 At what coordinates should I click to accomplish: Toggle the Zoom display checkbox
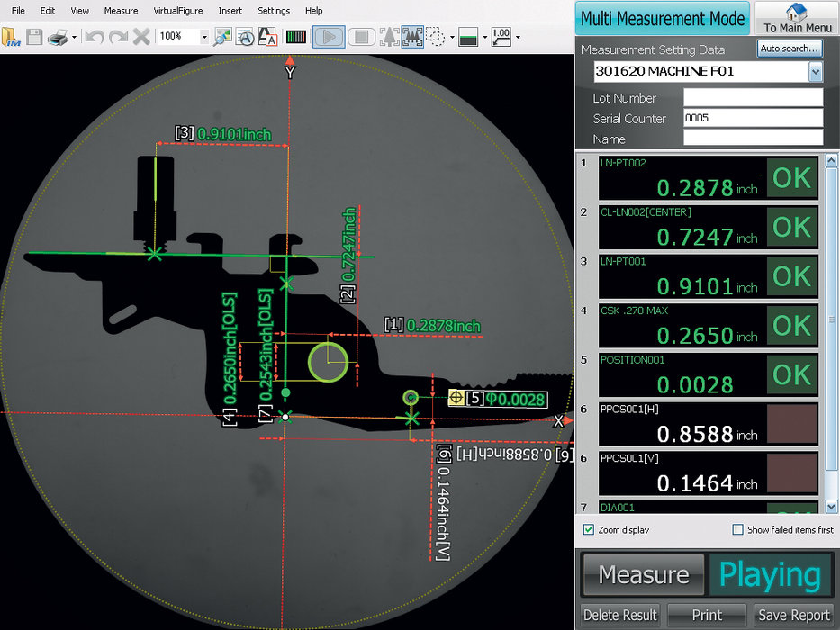tap(589, 530)
